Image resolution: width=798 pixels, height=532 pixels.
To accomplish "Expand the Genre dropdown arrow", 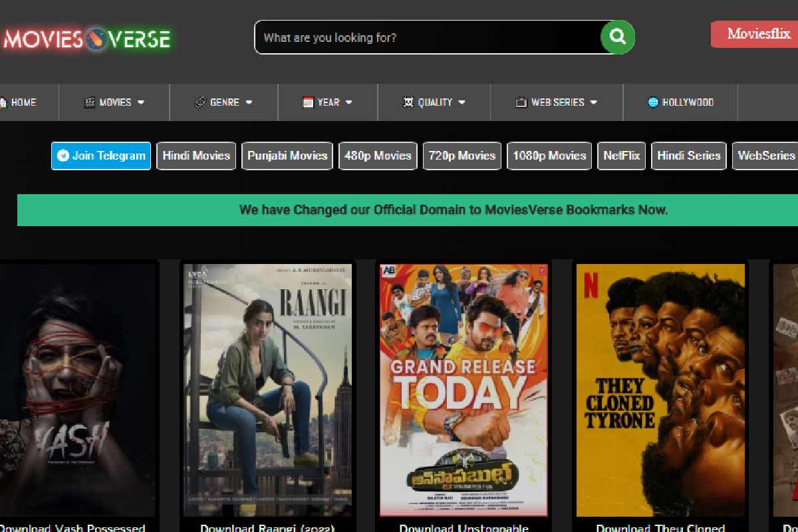I will (x=249, y=102).
